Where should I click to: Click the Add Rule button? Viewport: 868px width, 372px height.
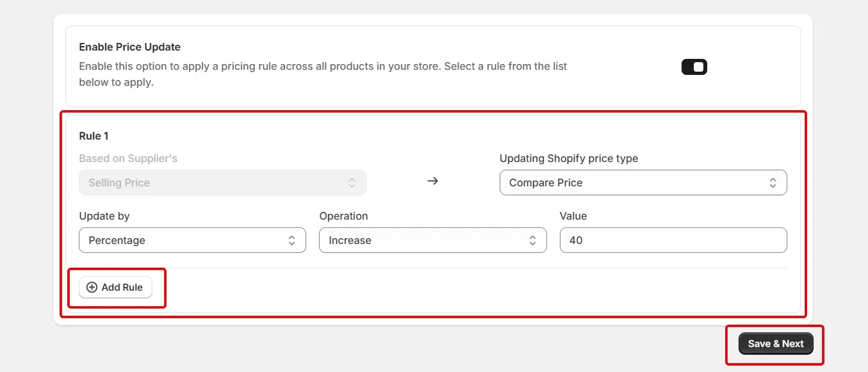[x=115, y=287]
